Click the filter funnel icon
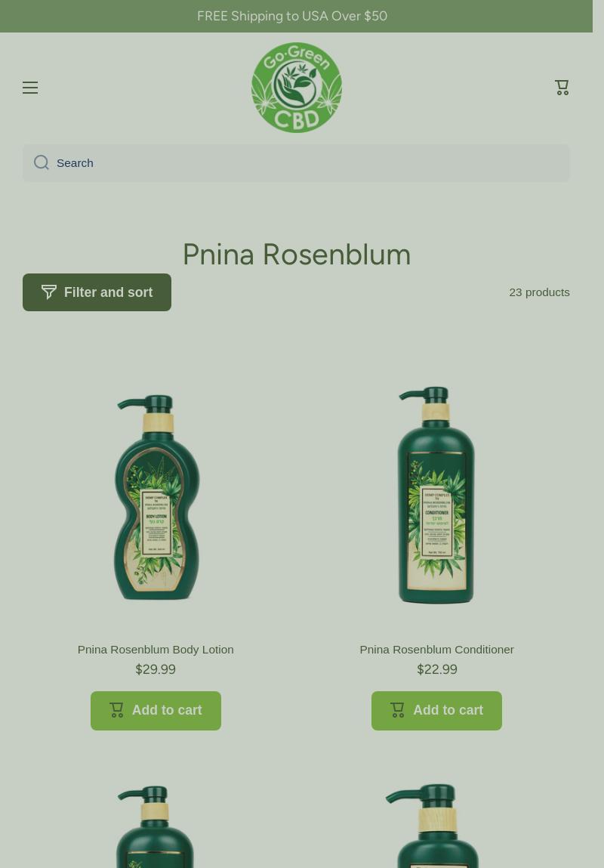Image resolution: width=604 pixels, height=868 pixels. click(x=48, y=292)
